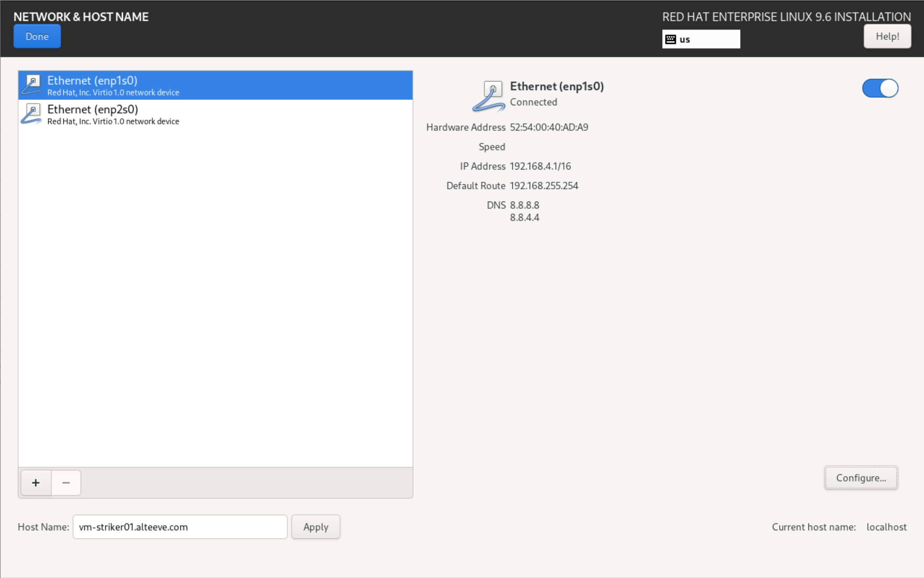Add a new network device with plus
The width and height of the screenshot is (924, 578).
pos(36,483)
